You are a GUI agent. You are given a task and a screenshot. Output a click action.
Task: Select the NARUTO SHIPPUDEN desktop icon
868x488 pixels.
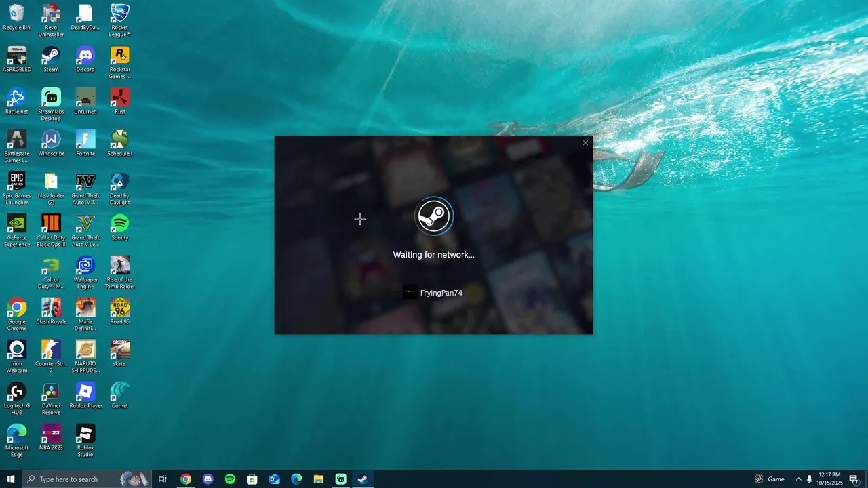(85, 357)
